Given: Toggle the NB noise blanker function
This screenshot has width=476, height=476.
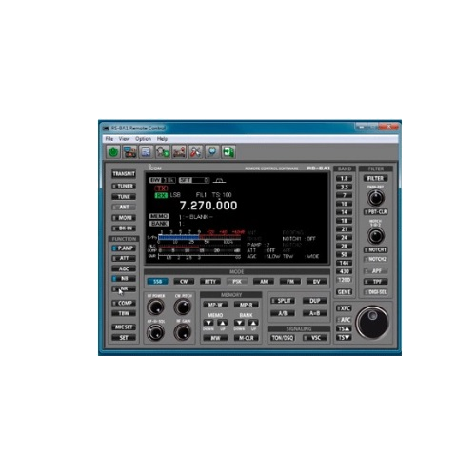Looking at the screenshot, I should (x=124, y=279).
